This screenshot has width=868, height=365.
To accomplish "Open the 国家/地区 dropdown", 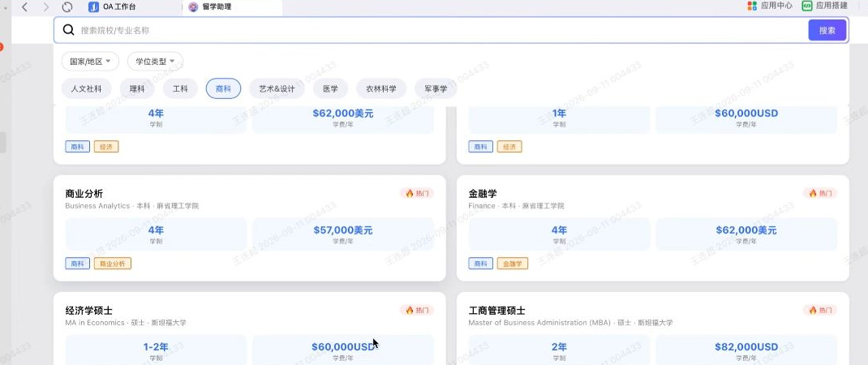I will click(x=90, y=62).
